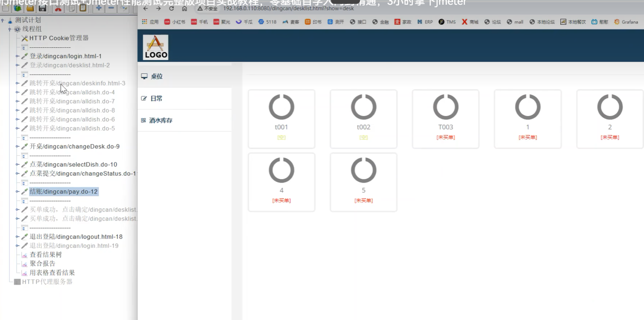The image size is (644, 320).
Task: Click the JMeter collapse-all minus icon
Action: point(111,8)
